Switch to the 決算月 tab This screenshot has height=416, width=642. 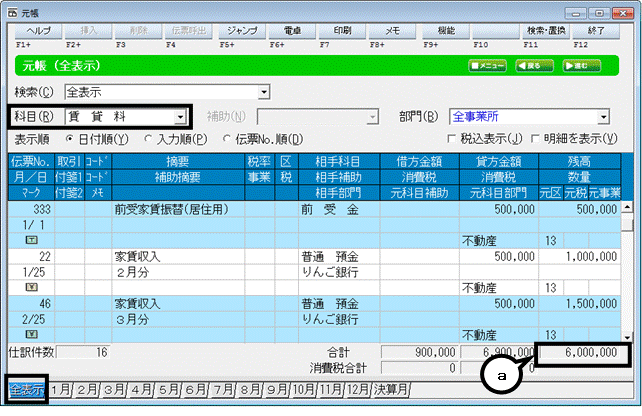coord(391,389)
